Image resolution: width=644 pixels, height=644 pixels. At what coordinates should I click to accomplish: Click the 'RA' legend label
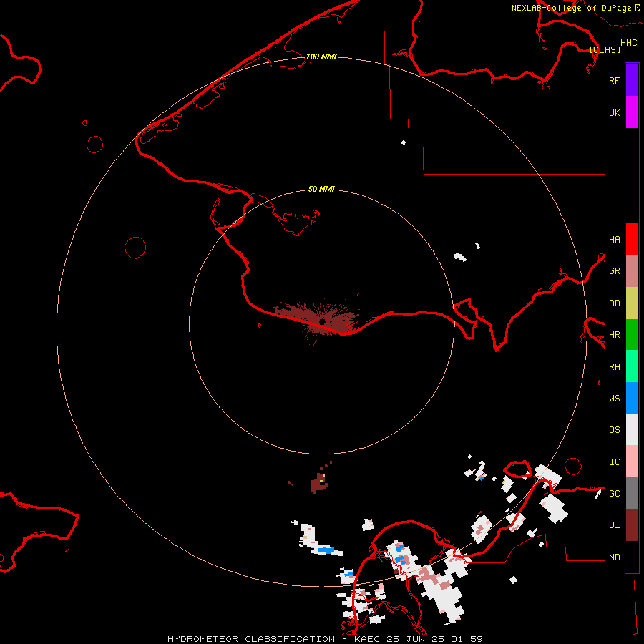(x=615, y=367)
